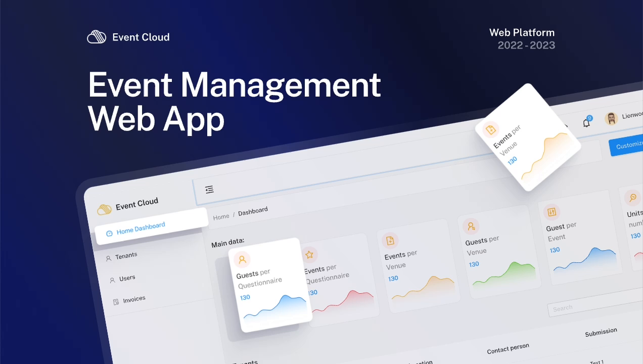The image size is (643, 364).
Task: Click the Tenants person icon in the sidebar
Action: click(x=108, y=258)
